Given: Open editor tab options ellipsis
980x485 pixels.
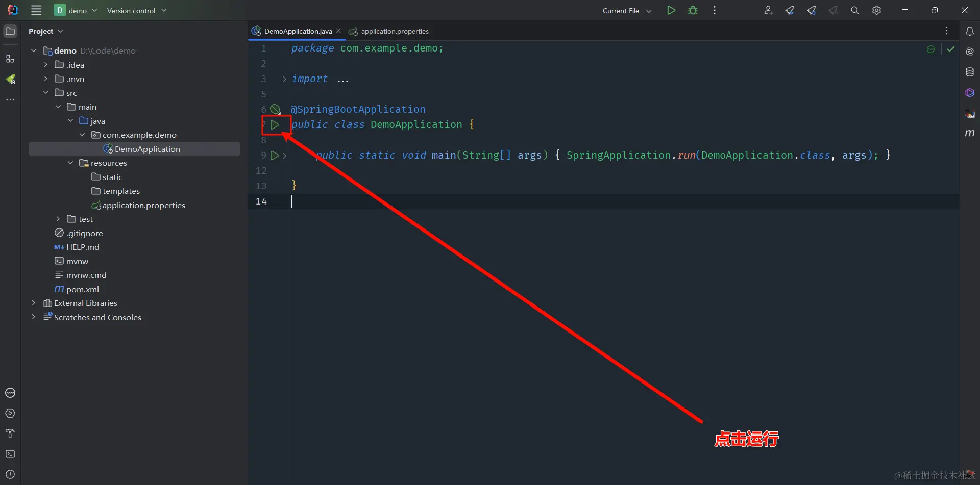Looking at the screenshot, I should (947, 31).
